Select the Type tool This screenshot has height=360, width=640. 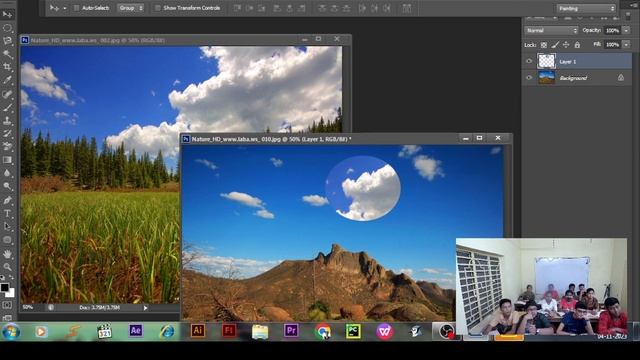pyautogui.click(x=7, y=213)
